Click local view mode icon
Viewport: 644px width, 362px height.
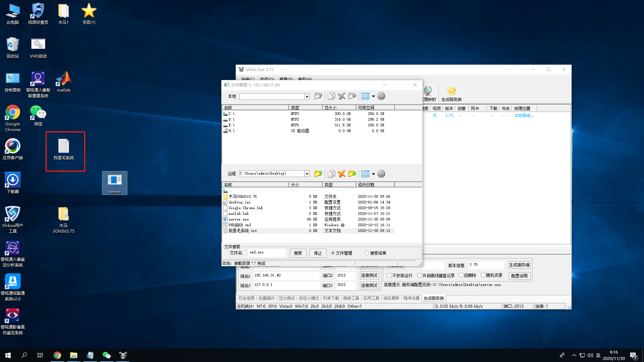[x=365, y=96]
